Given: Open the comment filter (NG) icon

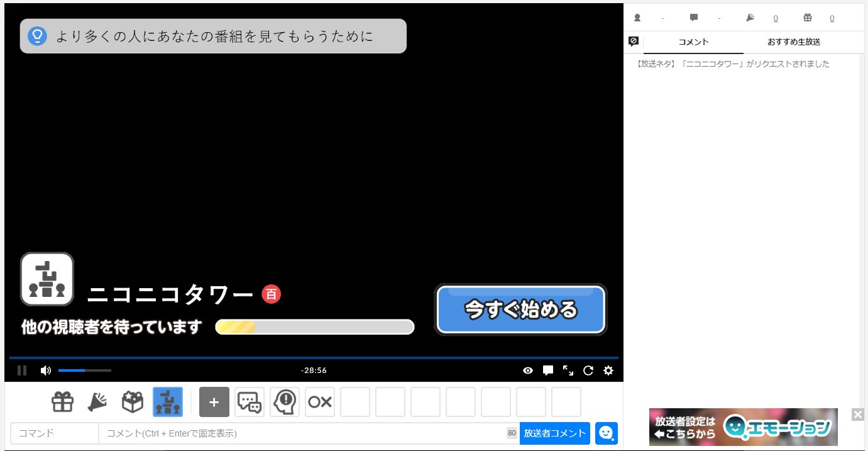Looking at the screenshot, I should [x=634, y=42].
